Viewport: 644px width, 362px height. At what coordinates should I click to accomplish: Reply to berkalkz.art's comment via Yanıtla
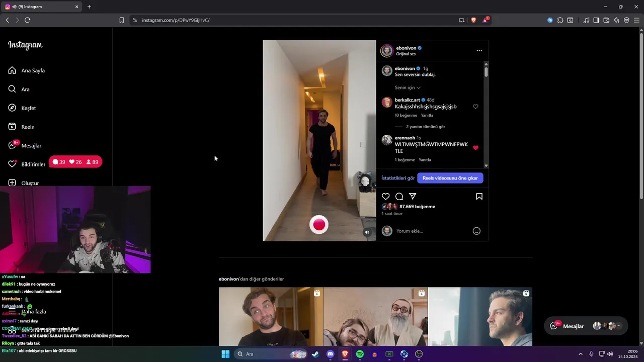point(427,115)
